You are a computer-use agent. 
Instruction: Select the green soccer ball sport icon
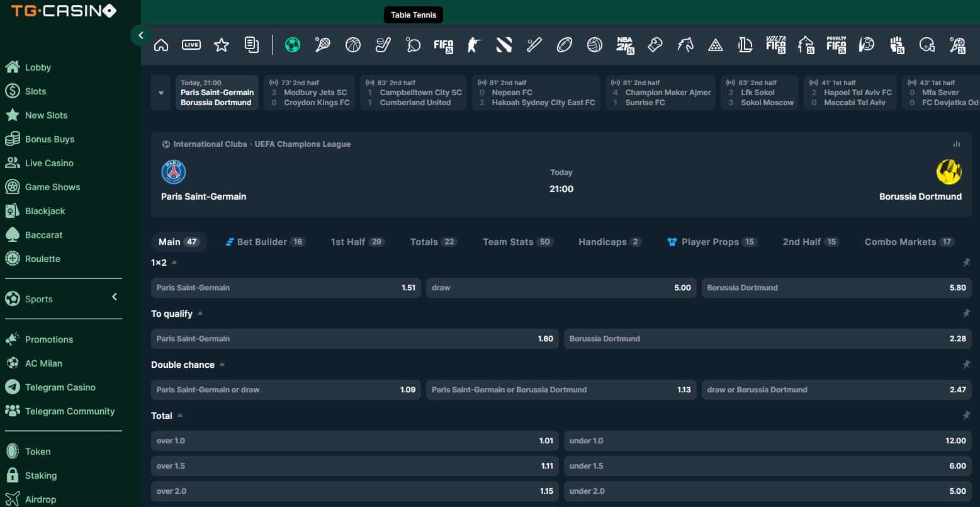tap(292, 45)
